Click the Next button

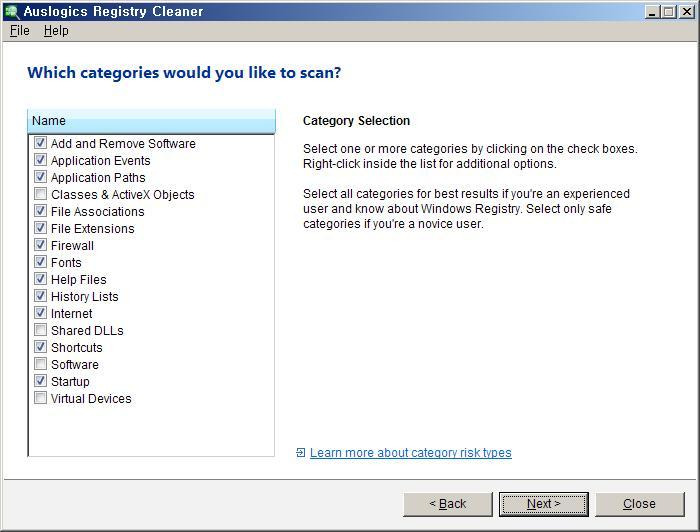pyautogui.click(x=543, y=504)
